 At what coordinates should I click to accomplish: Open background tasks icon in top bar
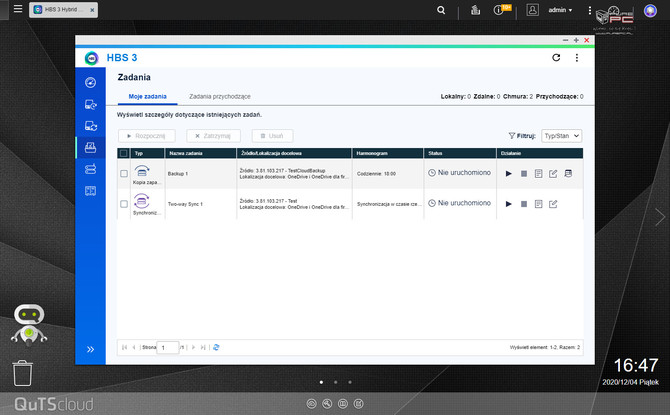475,10
